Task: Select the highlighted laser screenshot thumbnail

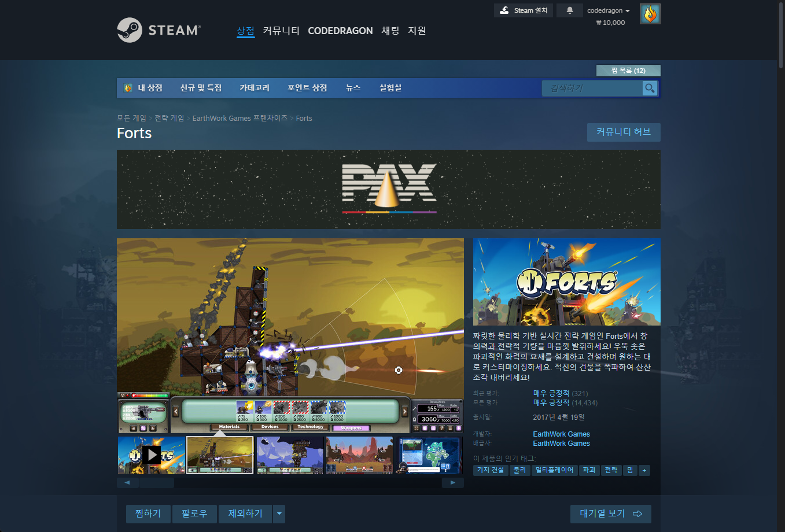Action: tap(220, 455)
